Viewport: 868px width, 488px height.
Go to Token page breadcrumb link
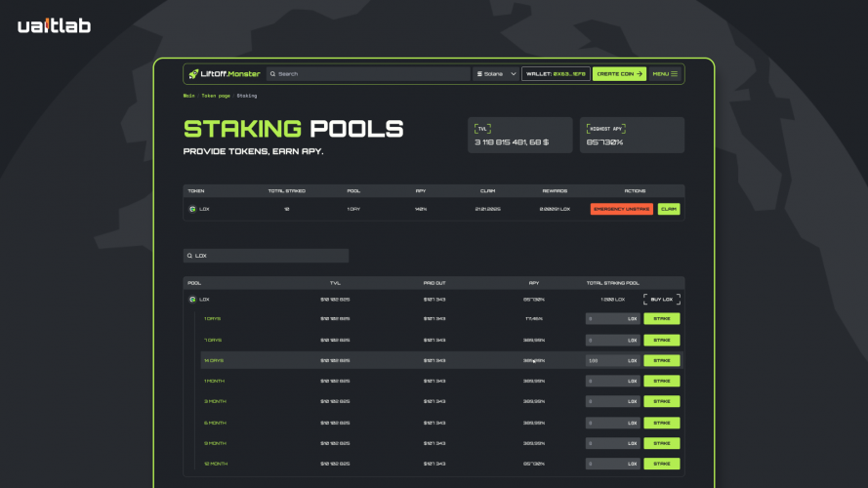pos(216,96)
